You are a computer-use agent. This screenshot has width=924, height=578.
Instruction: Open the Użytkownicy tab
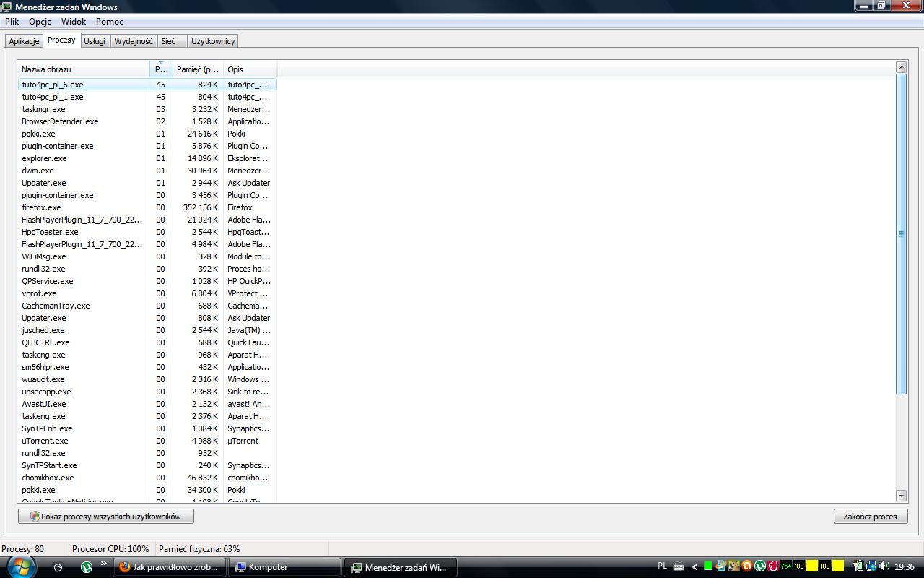pos(213,41)
